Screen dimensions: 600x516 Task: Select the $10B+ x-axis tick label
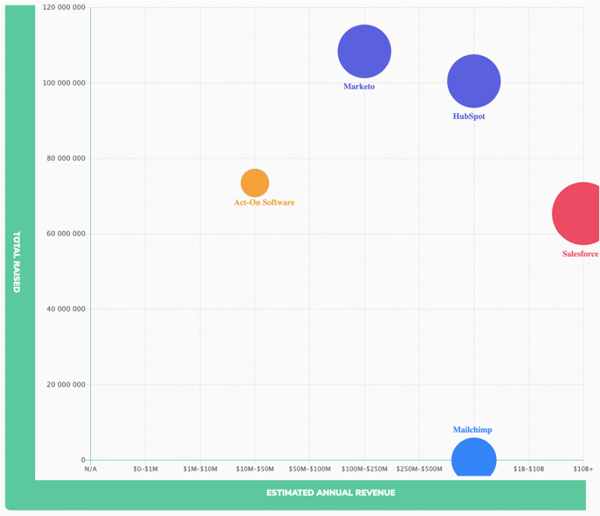click(x=583, y=468)
